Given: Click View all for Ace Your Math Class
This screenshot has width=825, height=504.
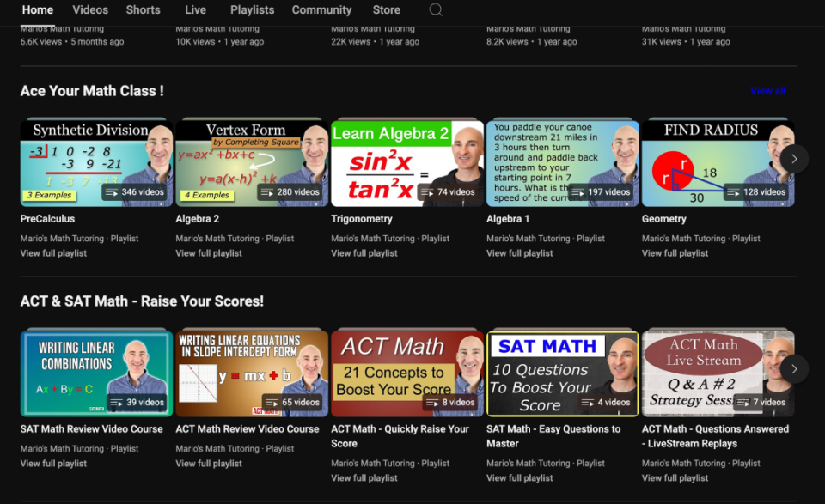Looking at the screenshot, I should (x=767, y=91).
